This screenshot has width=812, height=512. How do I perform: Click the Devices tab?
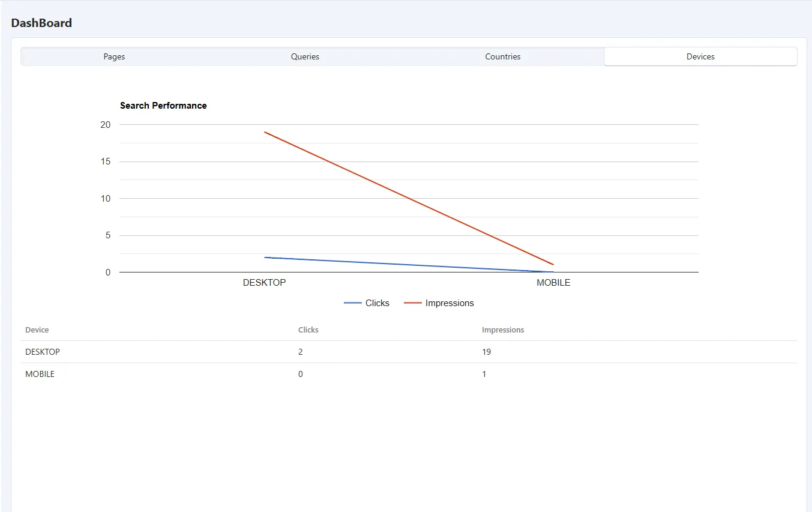click(700, 56)
